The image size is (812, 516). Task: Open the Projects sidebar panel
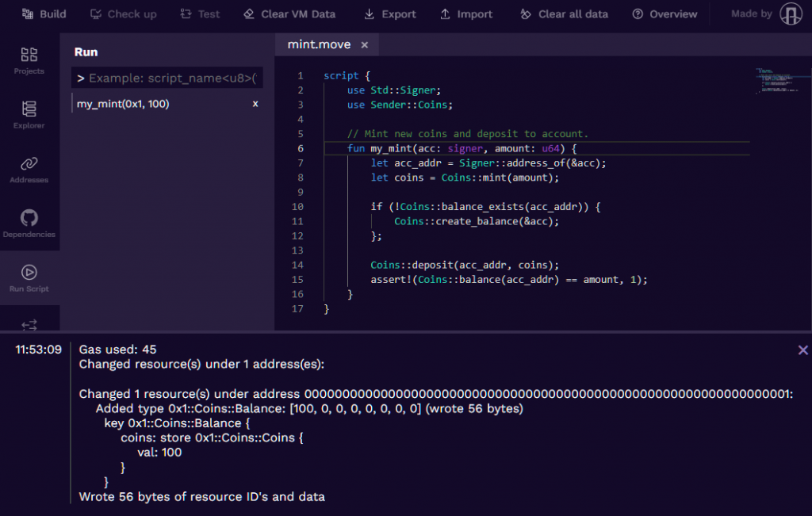(x=29, y=60)
